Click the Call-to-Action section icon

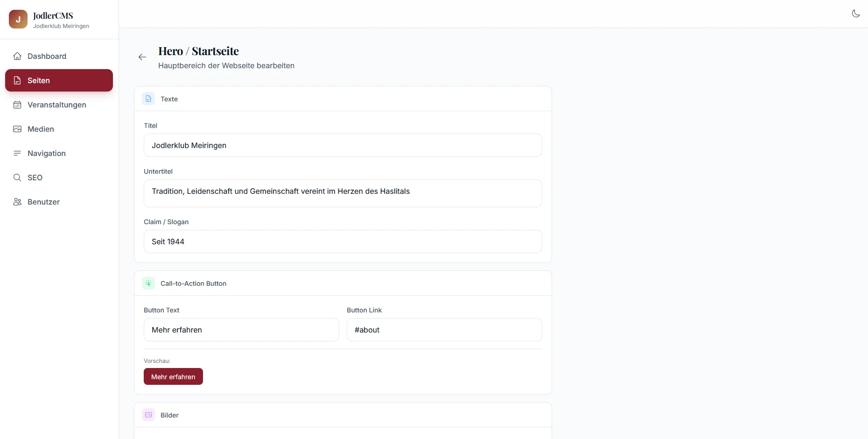148,283
